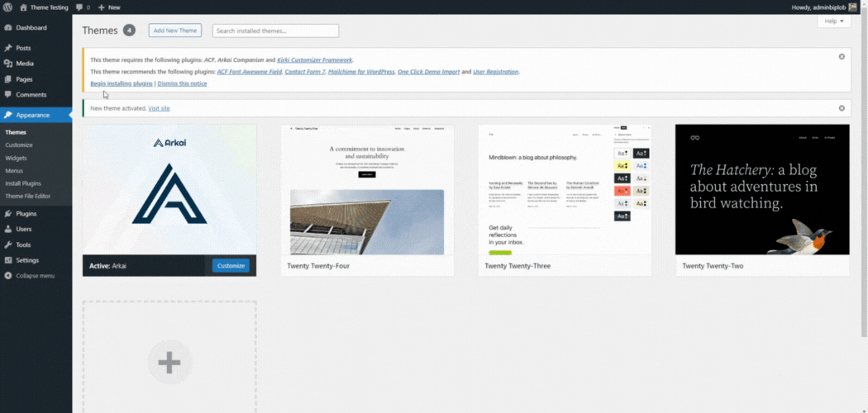868x413 pixels.
Task: Click the Contact Form 7 link
Action: click(x=304, y=72)
